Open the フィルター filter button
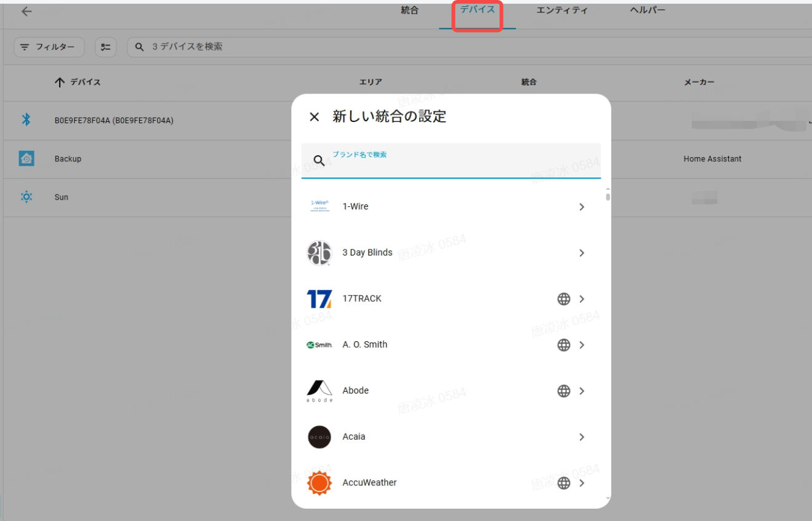Image resolution: width=812 pixels, height=521 pixels. (x=49, y=47)
